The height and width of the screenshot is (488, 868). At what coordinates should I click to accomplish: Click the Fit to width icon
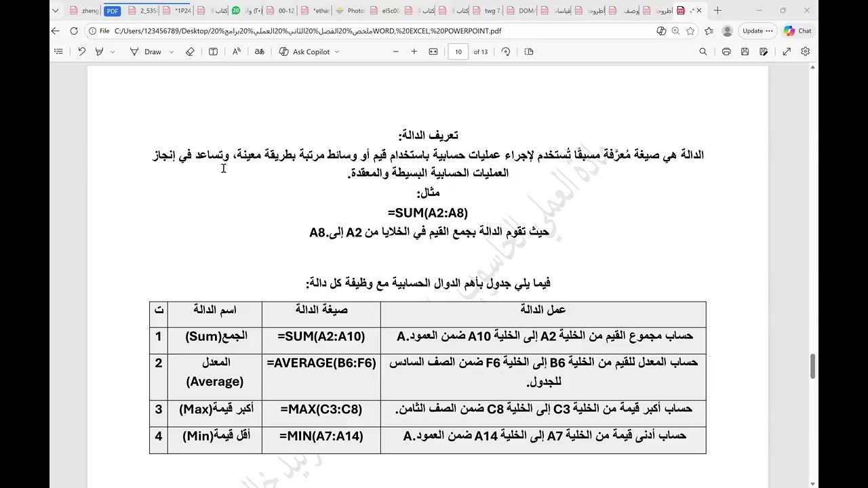point(433,52)
